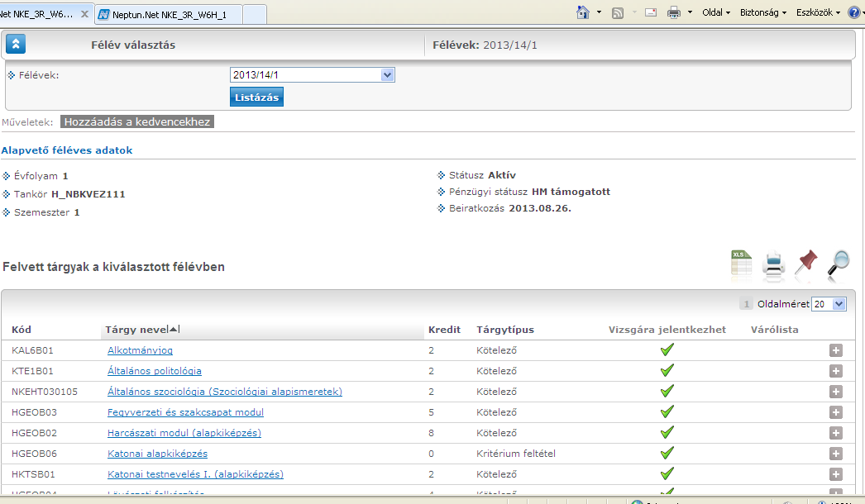Close the first Neptun.Net tab
The image size is (865, 504).
click(x=84, y=14)
